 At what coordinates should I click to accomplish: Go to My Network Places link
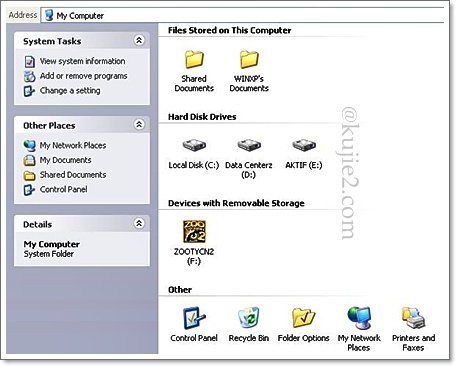[x=73, y=145]
